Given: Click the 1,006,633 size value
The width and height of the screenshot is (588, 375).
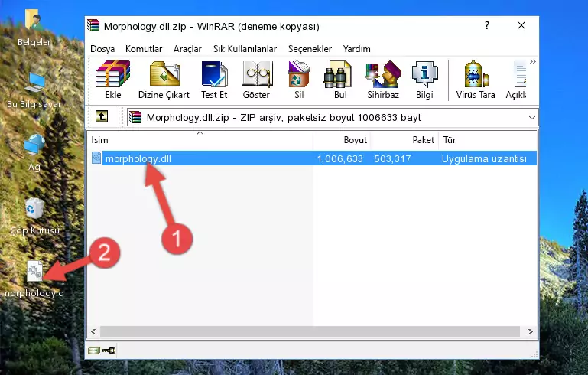Looking at the screenshot, I should pos(339,158).
